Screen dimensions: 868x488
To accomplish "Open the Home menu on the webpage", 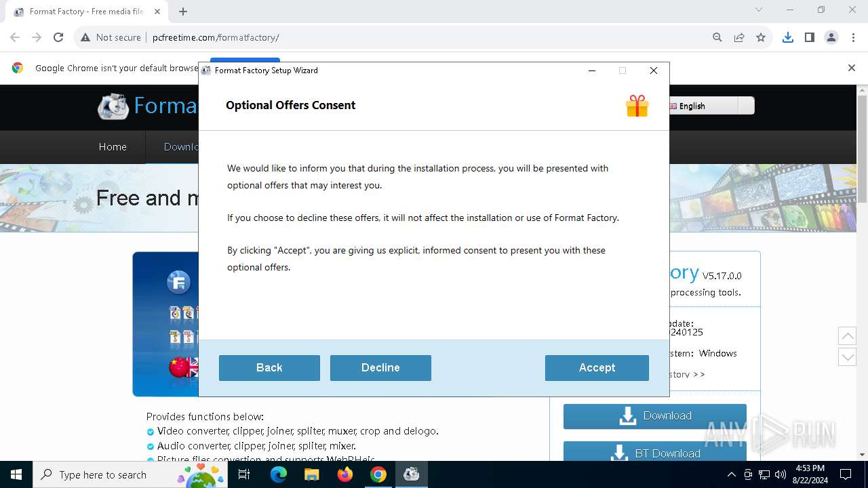I will pos(113,147).
